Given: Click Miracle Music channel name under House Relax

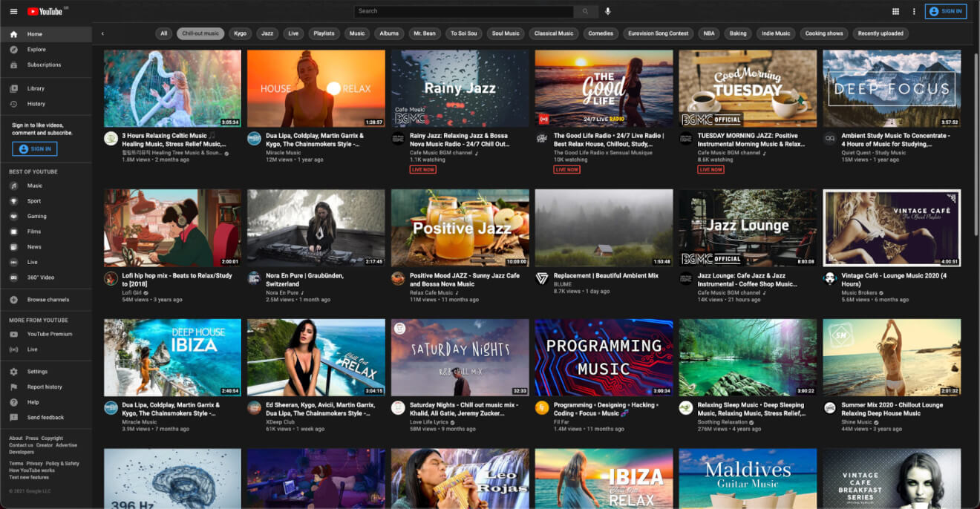Looking at the screenshot, I should [284, 153].
